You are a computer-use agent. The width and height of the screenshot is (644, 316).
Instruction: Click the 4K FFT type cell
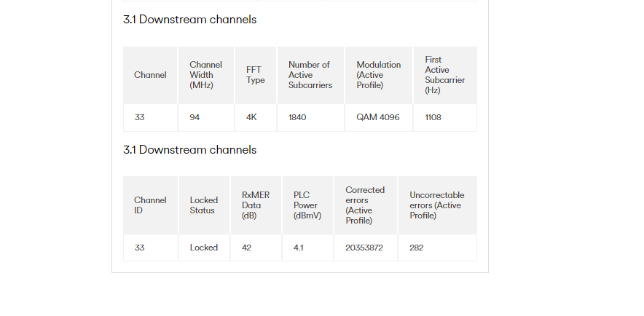pos(251,117)
